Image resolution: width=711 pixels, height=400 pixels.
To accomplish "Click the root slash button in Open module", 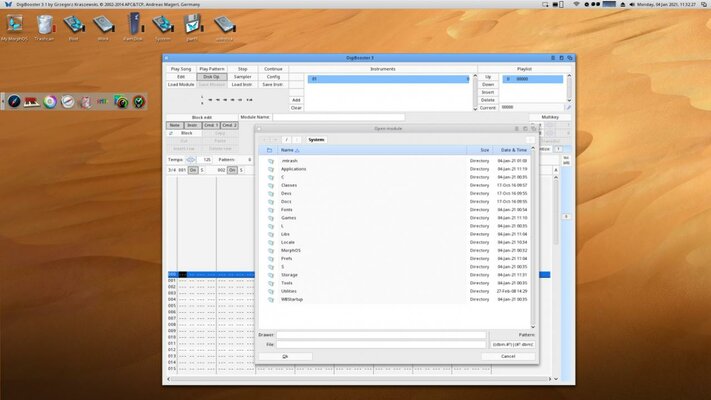I will pos(286,140).
